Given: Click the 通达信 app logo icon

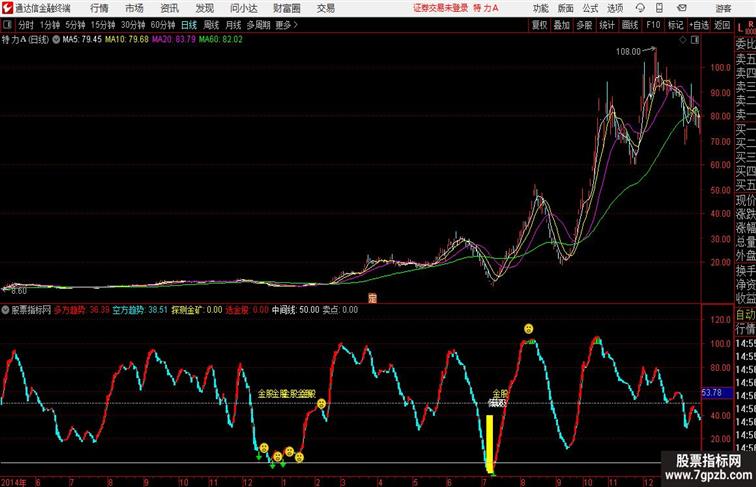Looking at the screenshot, I should pos(7,8).
